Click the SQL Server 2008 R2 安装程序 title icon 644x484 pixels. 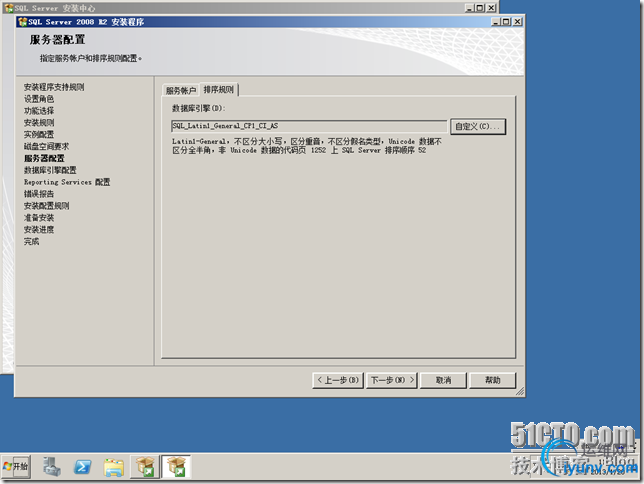point(23,22)
